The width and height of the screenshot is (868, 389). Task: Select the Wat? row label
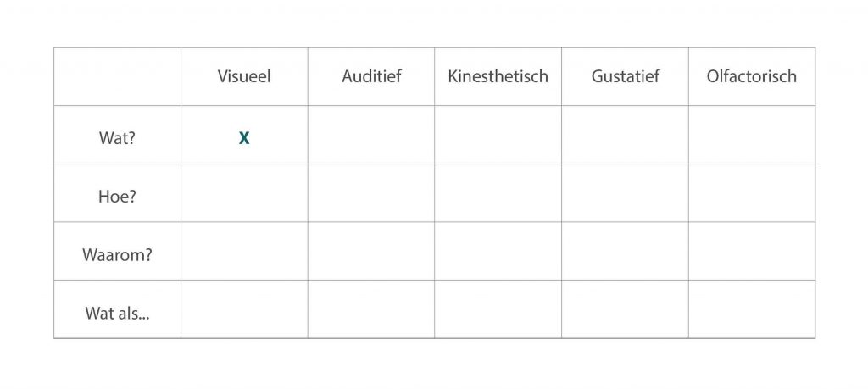[x=117, y=138]
